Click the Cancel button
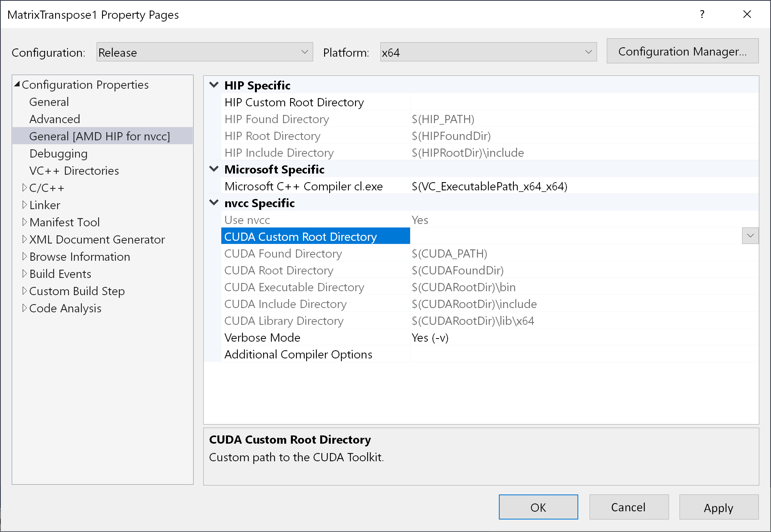 pos(628,507)
